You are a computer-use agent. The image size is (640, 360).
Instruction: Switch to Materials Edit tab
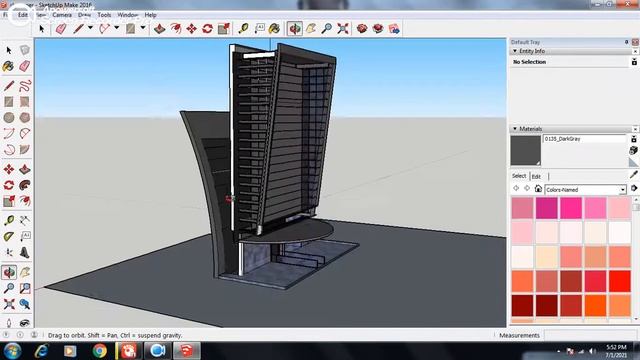(x=536, y=176)
